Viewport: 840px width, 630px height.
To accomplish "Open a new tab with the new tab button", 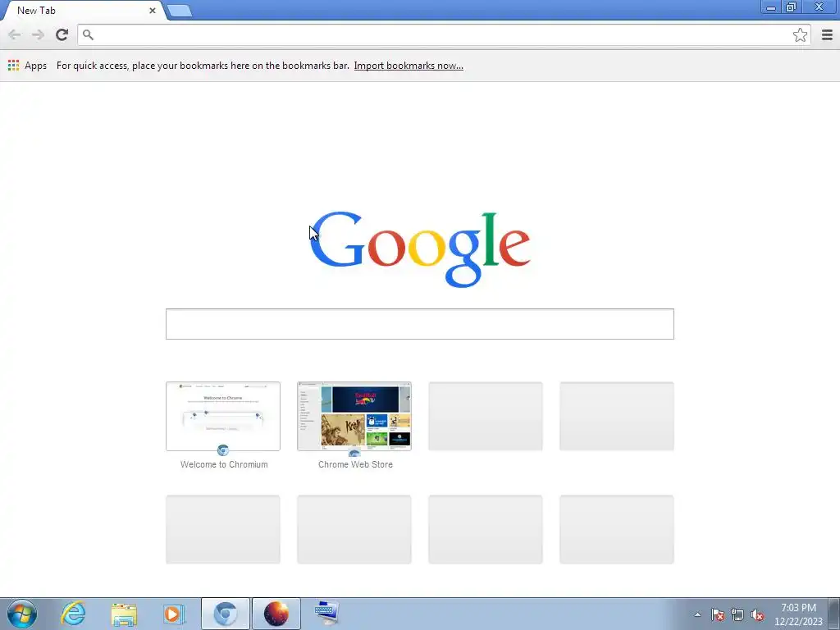I will (179, 10).
